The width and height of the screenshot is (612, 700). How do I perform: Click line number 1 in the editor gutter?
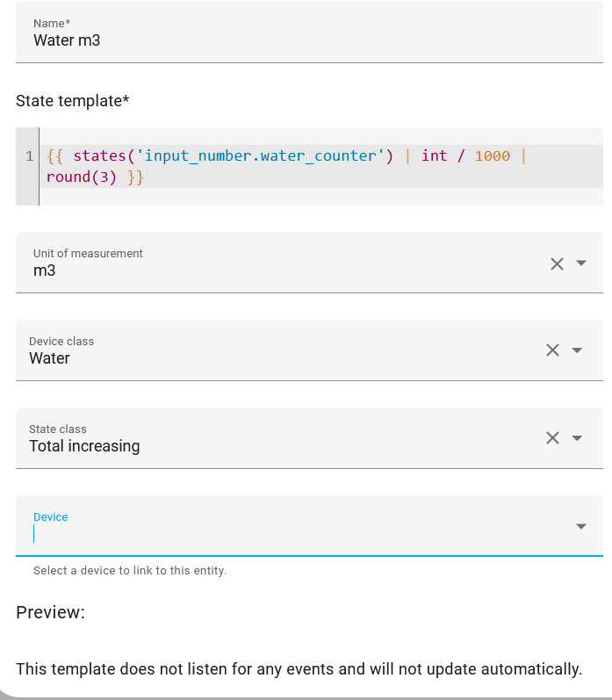tap(30, 155)
